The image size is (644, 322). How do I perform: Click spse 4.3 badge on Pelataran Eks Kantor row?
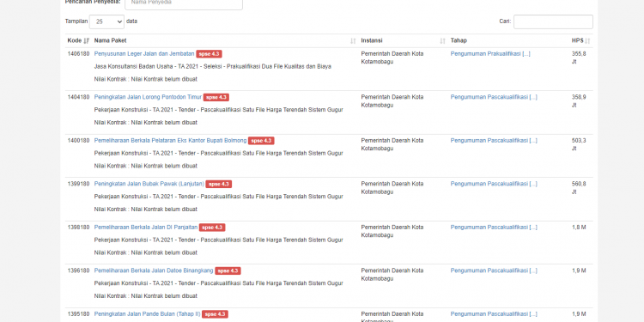click(x=261, y=141)
